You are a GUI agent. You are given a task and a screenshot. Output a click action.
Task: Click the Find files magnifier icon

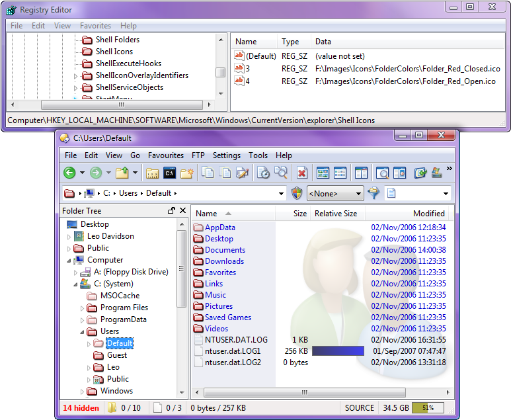[x=280, y=173]
